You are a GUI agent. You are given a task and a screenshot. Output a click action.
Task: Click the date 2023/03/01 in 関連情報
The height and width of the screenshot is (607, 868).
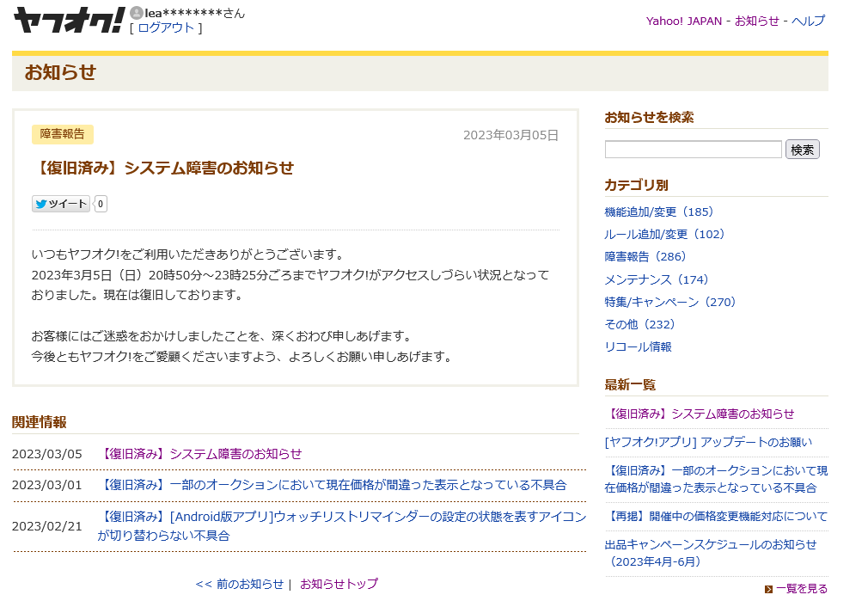tap(47, 485)
